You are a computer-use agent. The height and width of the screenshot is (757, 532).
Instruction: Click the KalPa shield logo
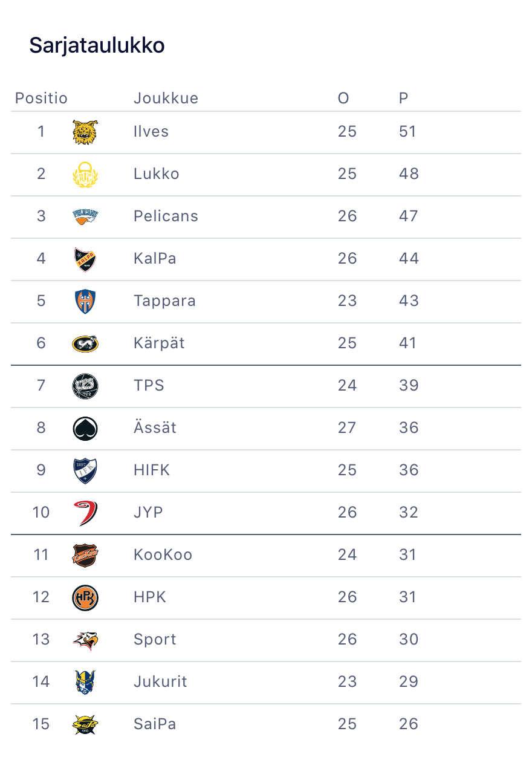tap(85, 259)
